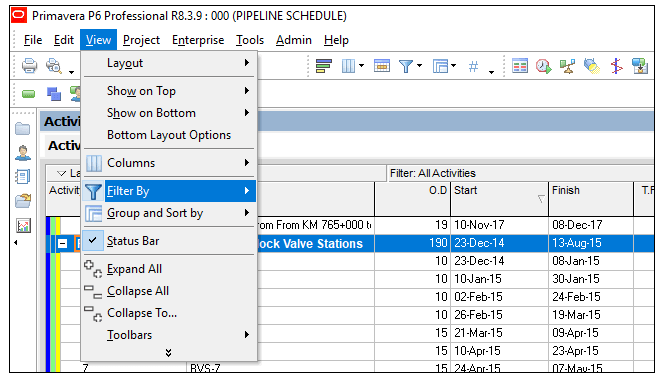
Task: Click the Activity Table view icon
Action: coord(520,66)
